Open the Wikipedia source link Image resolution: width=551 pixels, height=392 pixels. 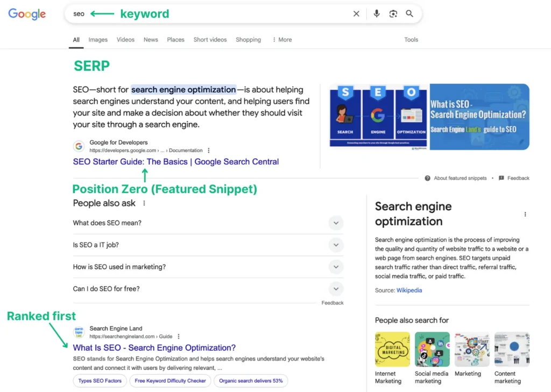[x=409, y=290]
